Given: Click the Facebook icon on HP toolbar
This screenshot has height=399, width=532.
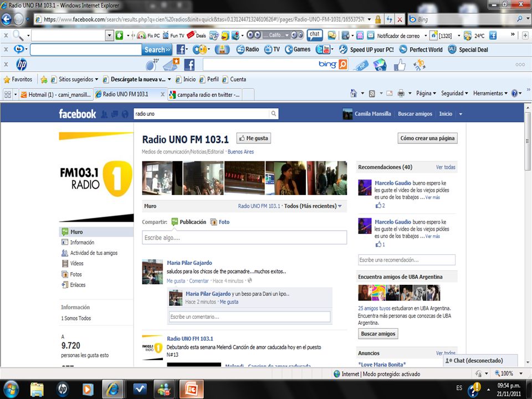Looking at the screenshot, I should pyautogui.click(x=189, y=64).
